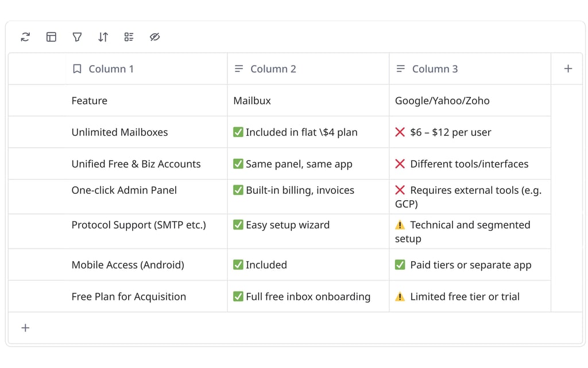The height and width of the screenshot is (368, 588).
Task: Toggle the hide fields eye icon
Action: [x=155, y=37]
